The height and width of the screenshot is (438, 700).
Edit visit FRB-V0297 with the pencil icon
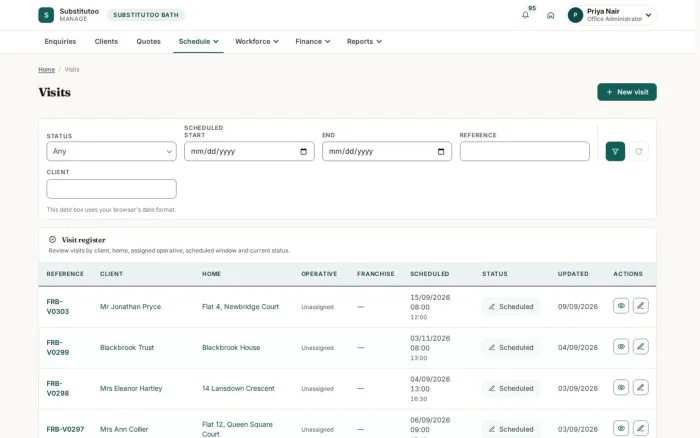pyautogui.click(x=641, y=428)
